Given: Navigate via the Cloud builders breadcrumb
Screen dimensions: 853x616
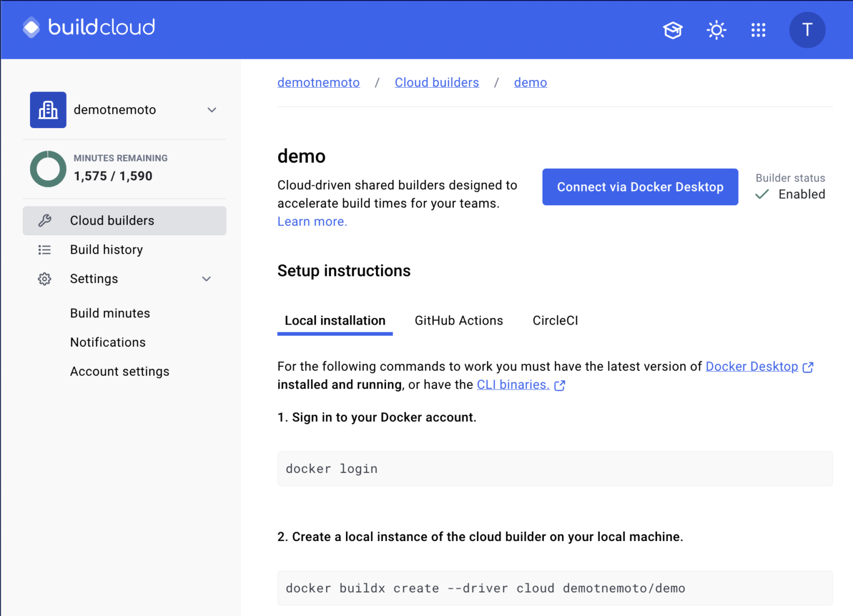Looking at the screenshot, I should pyautogui.click(x=436, y=82).
